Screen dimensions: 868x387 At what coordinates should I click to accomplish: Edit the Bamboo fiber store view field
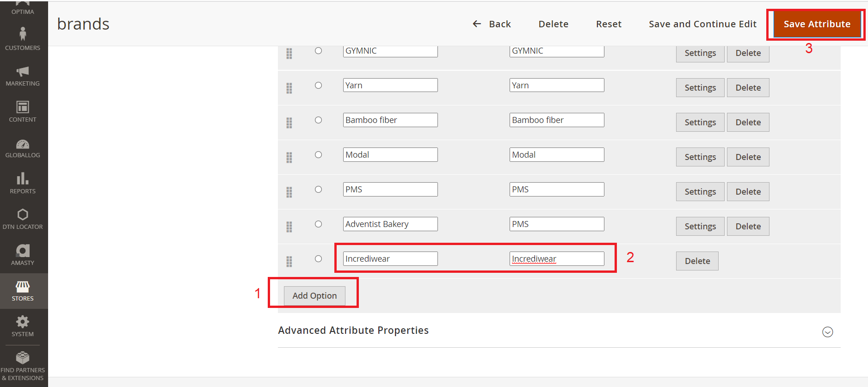coord(557,120)
